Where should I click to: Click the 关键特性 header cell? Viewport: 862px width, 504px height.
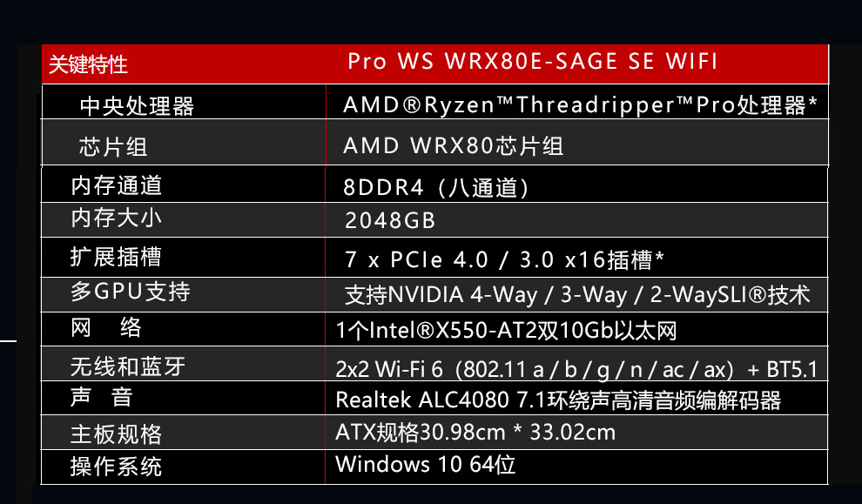tap(89, 64)
